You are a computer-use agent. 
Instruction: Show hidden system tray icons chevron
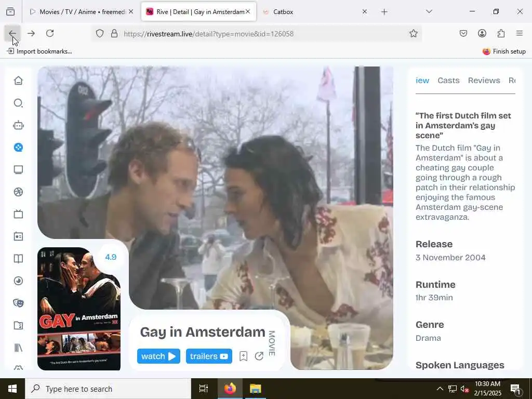tap(440, 389)
